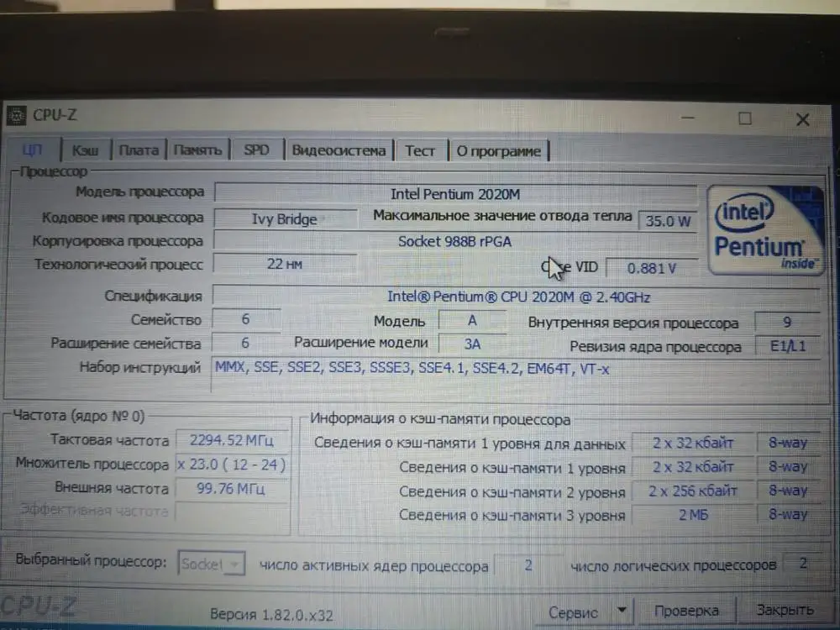Viewport: 840px width, 630px height.
Task: Click the Набор инструкций label
Action: coord(140,367)
